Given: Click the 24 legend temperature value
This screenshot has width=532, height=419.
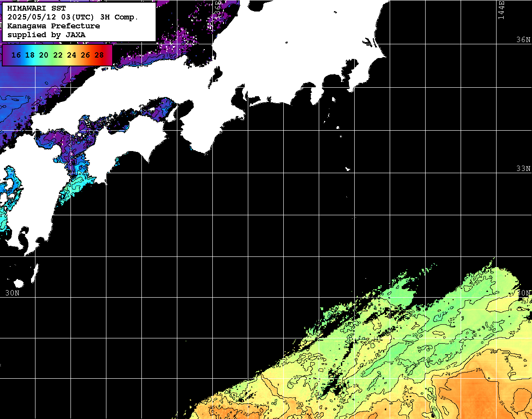Looking at the screenshot, I should [71, 55].
